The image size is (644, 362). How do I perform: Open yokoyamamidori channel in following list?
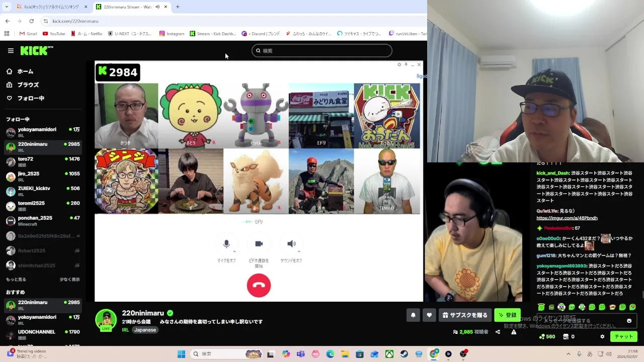tap(43, 132)
